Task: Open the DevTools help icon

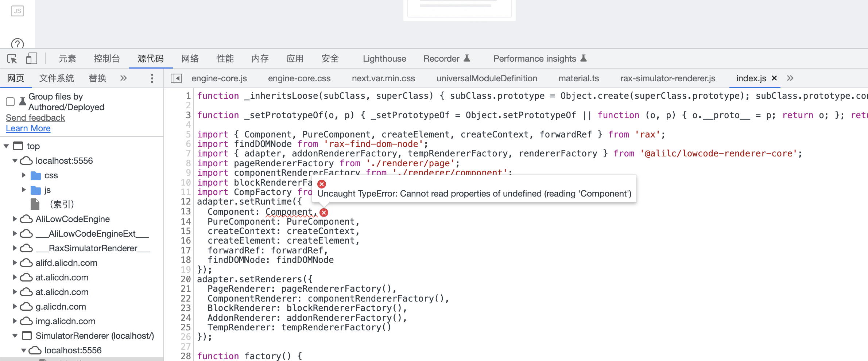Action: click(x=17, y=44)
